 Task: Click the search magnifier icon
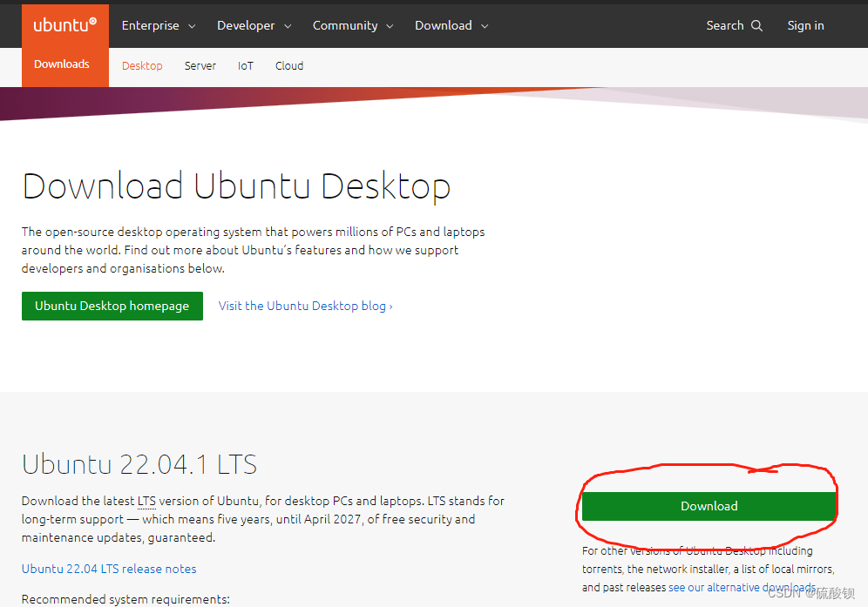pyautogui.click(x=756, y=25)
